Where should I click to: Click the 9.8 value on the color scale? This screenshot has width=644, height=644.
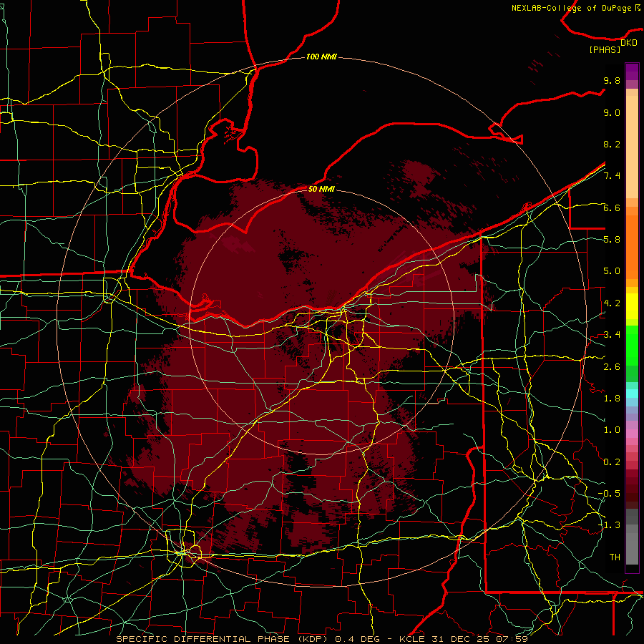tap(612, 80)
